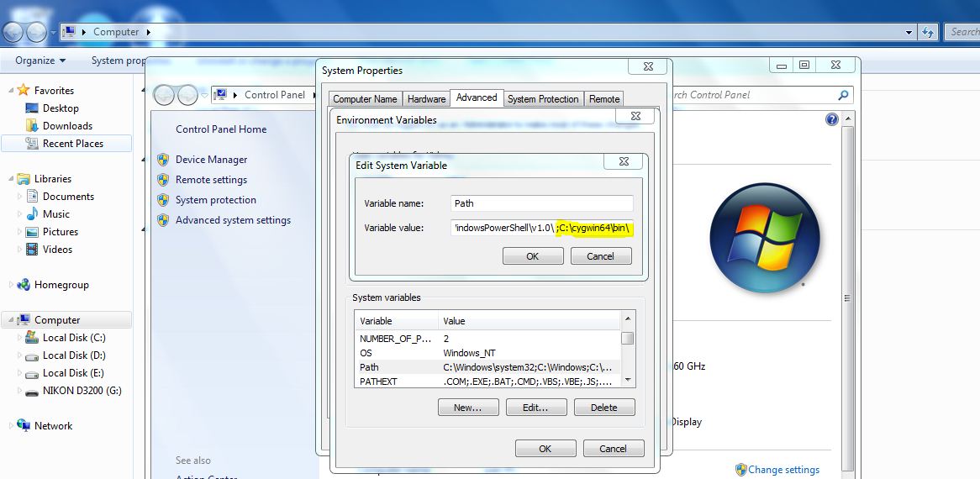Screen dimensions: 980x479
Task: Switch to the Advanced tab
Action: (477, 97)
